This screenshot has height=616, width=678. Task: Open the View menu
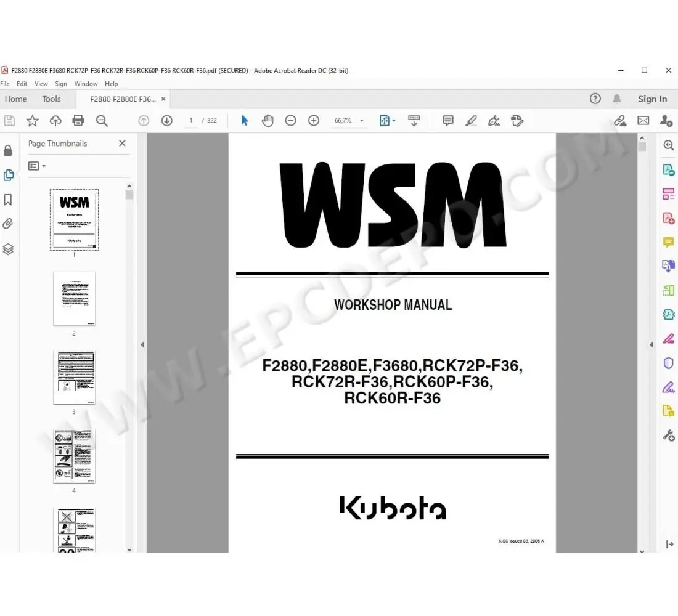[41, 84]
